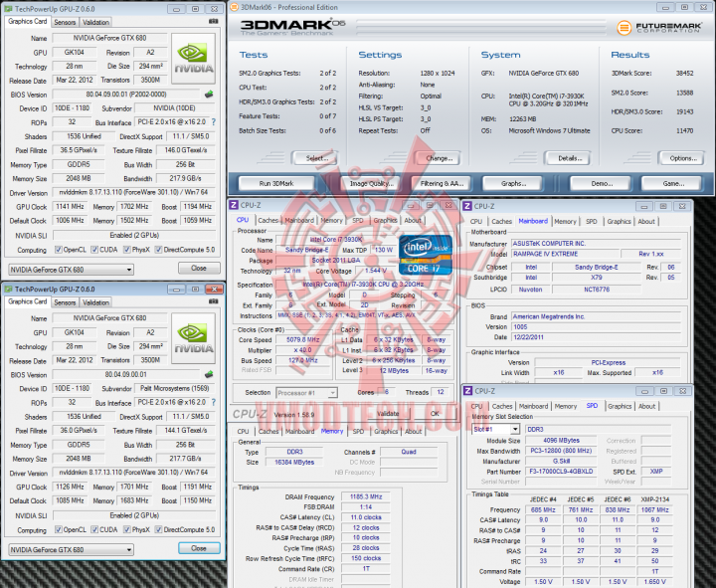Click Run 3DMark button

tap(276, 183)
